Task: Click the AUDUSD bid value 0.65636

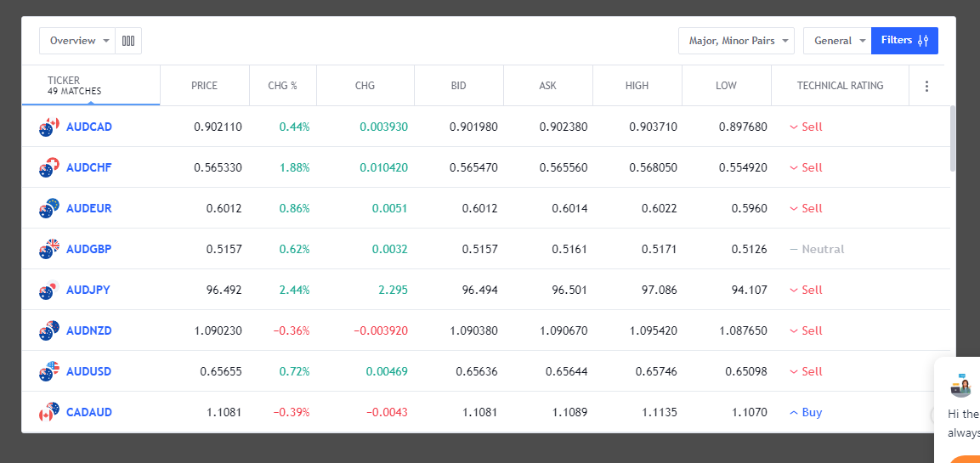Action: [x=477, y=371]
